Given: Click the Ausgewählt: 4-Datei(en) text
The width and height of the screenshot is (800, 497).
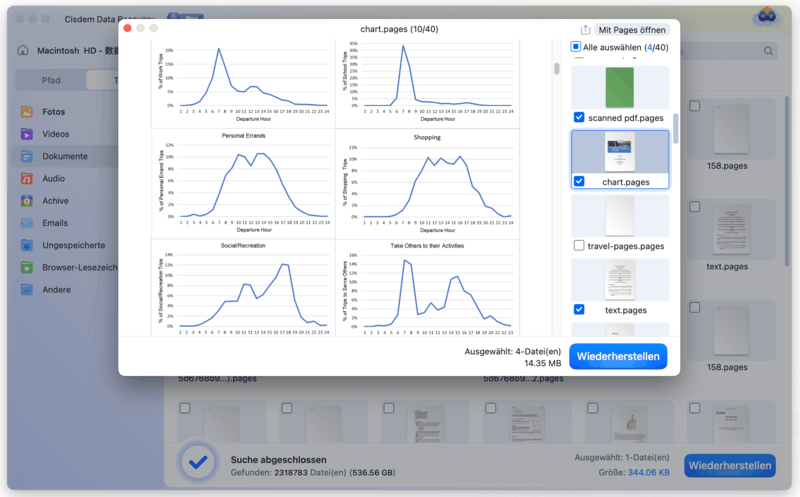Looking at the screenshot, I should 512,352.
